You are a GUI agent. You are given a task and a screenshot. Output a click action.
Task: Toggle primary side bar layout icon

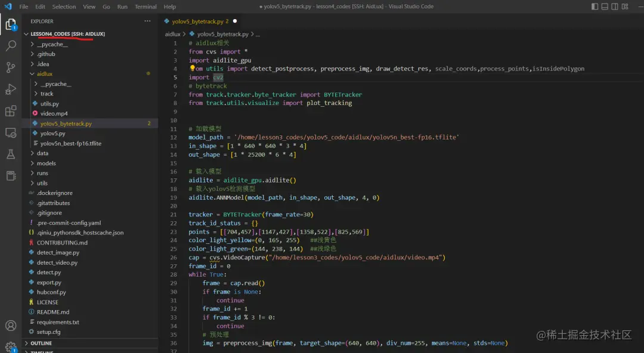pos(595,7)
